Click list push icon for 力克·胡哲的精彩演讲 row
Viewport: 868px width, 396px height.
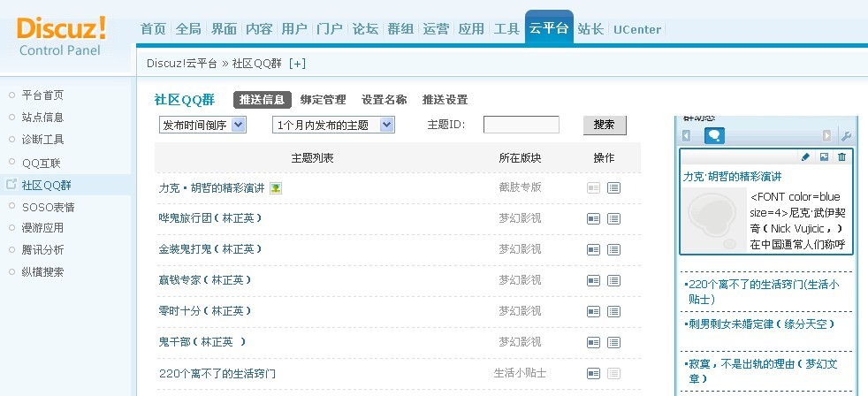click(x=613, y=187)
